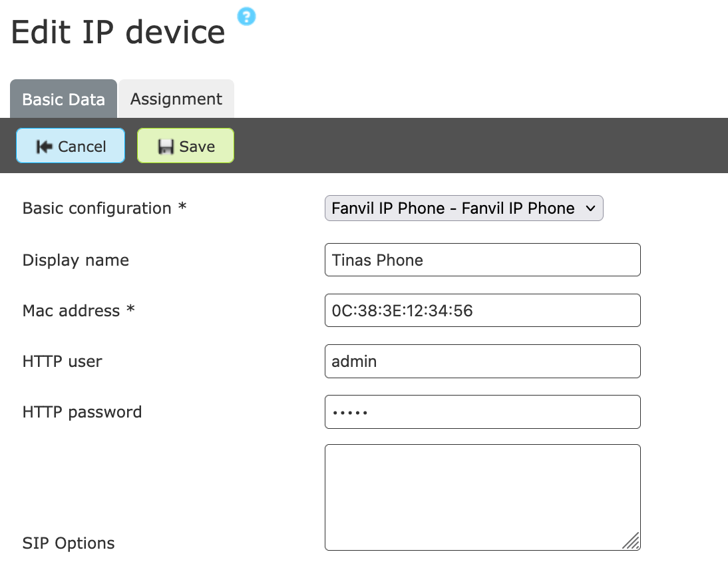Click the Mac address field label
728x582 pixels.
[78, 310]
